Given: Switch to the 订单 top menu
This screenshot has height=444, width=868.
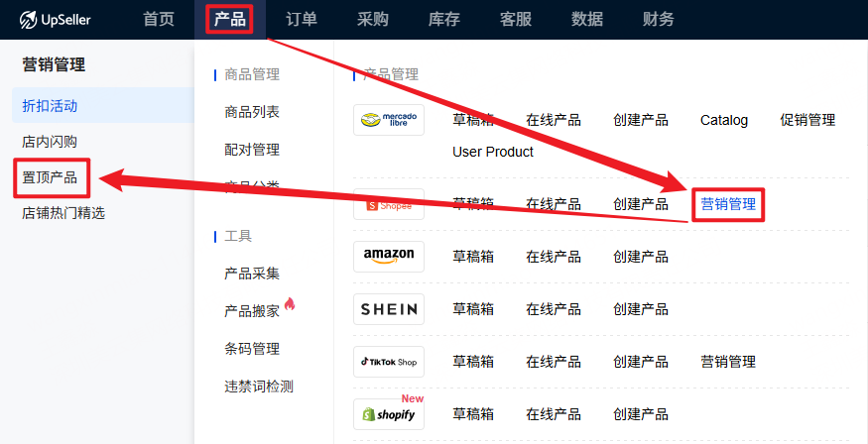Looking at the screenshot, I should [x=302, y=20].
